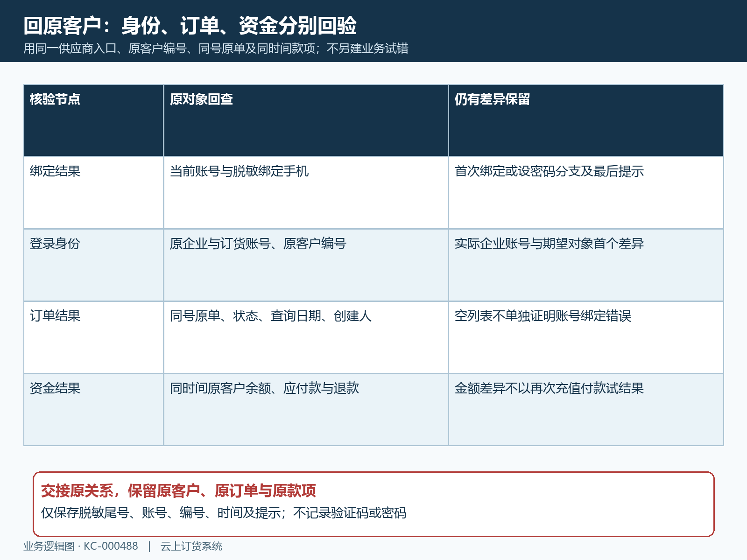Click the cell "实际企业账号与期望对象首个差异"
Screen dimensions: 747x560
pyautogui.click(x=586, y=265)
